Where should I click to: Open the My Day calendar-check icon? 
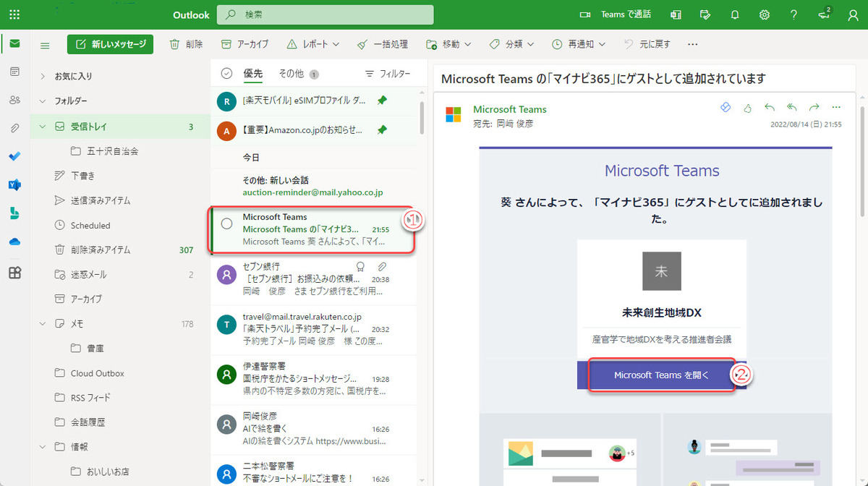click(705, 14)
